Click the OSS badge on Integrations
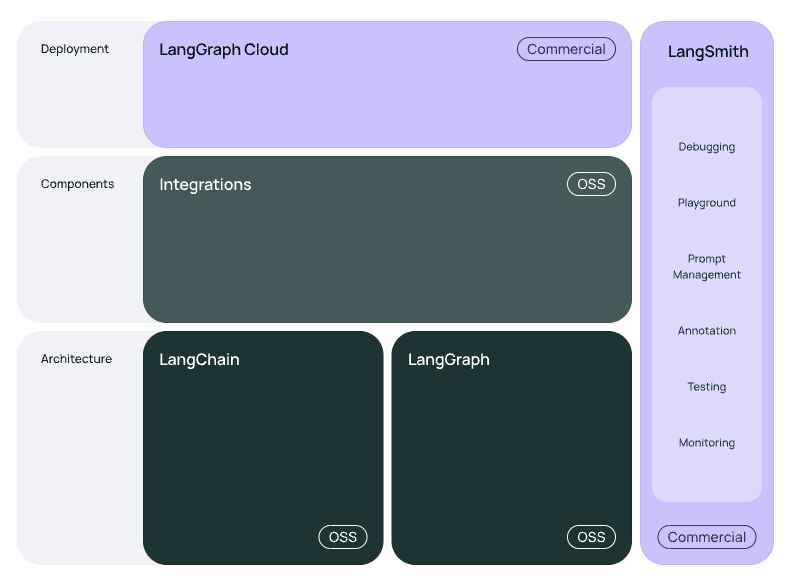The image size is (796, 582). pyautogui.click(x=591, y=184)
